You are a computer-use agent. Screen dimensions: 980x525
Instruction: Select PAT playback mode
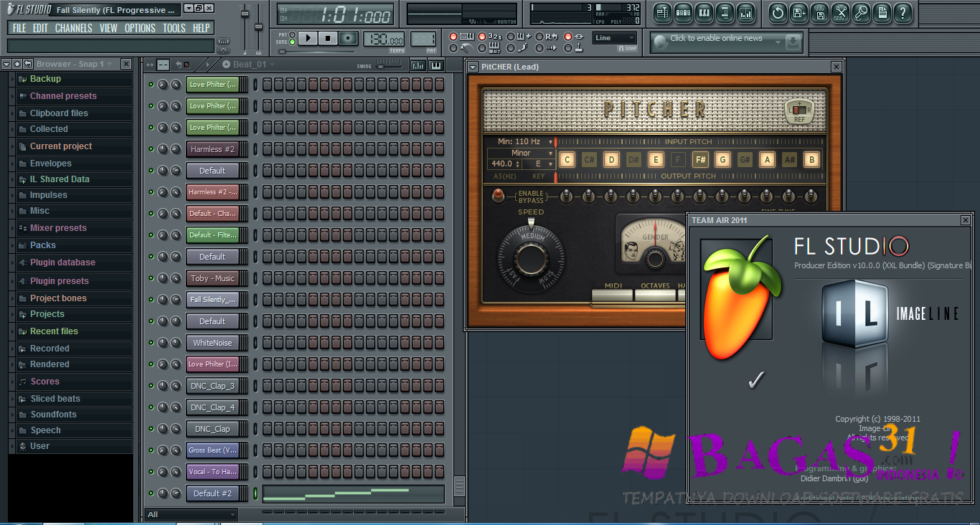click(x=292, y=34)
